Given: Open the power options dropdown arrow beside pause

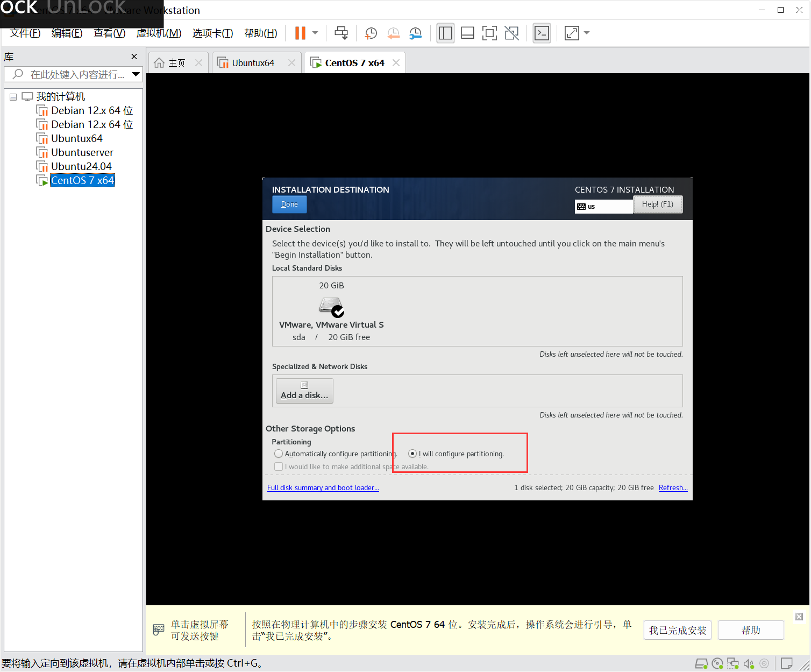Looking at the screenshot, I should 315,33.
